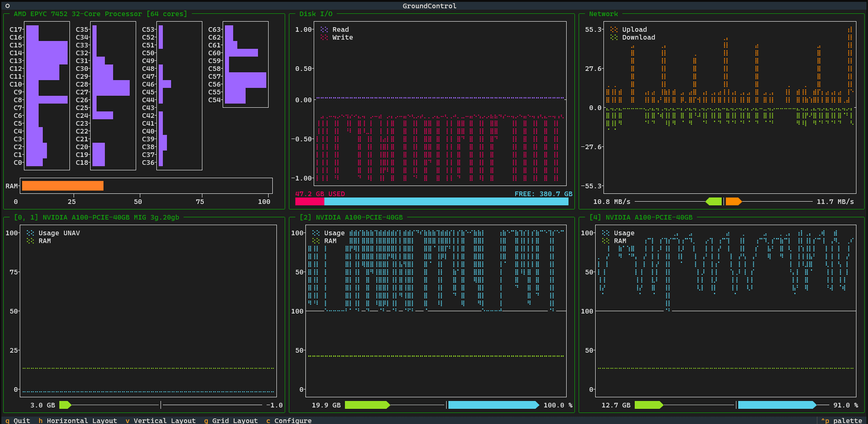Click the [2] NVIDIA A100-PCIE-40GB panel title
This screenshot has height=424, width=868.
[x=351, y=217]
